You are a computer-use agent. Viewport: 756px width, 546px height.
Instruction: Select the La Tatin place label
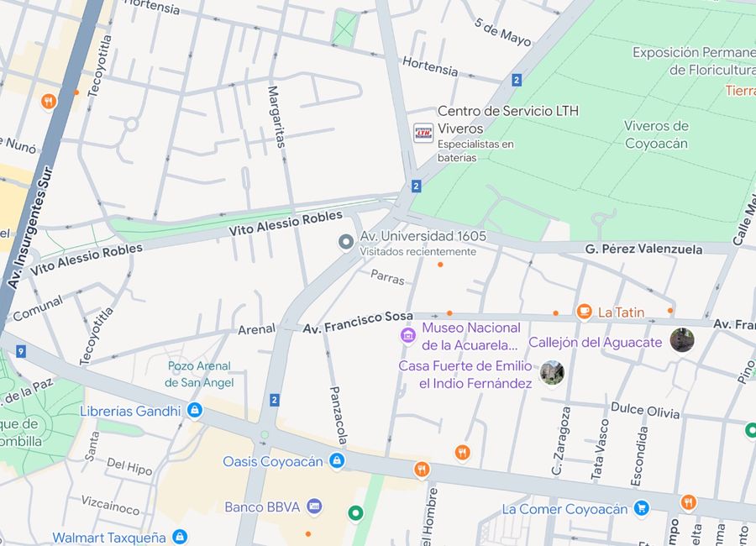[621, 312]
